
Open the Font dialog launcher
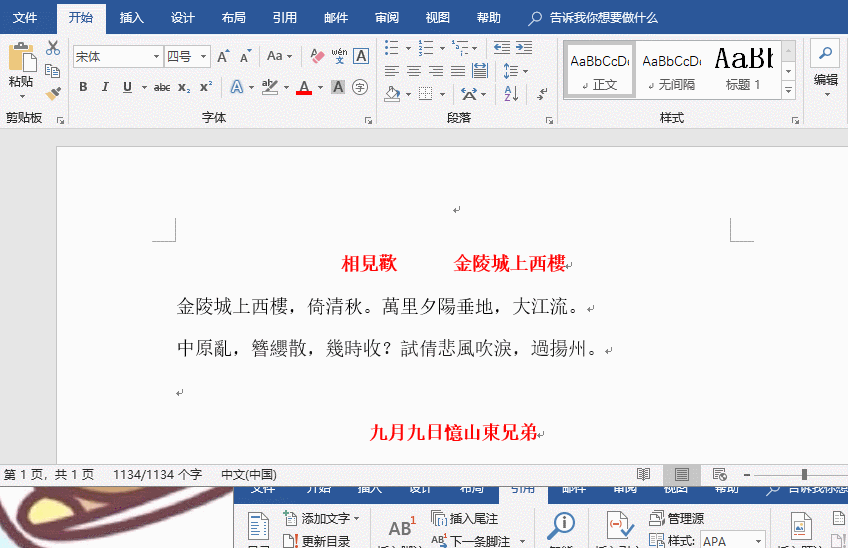coord(368,120)
